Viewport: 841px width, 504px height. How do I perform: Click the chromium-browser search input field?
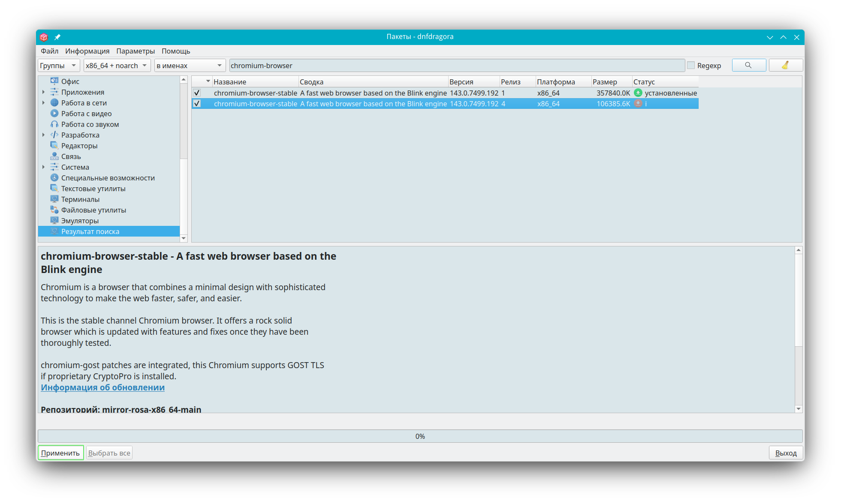click(457, 65)
